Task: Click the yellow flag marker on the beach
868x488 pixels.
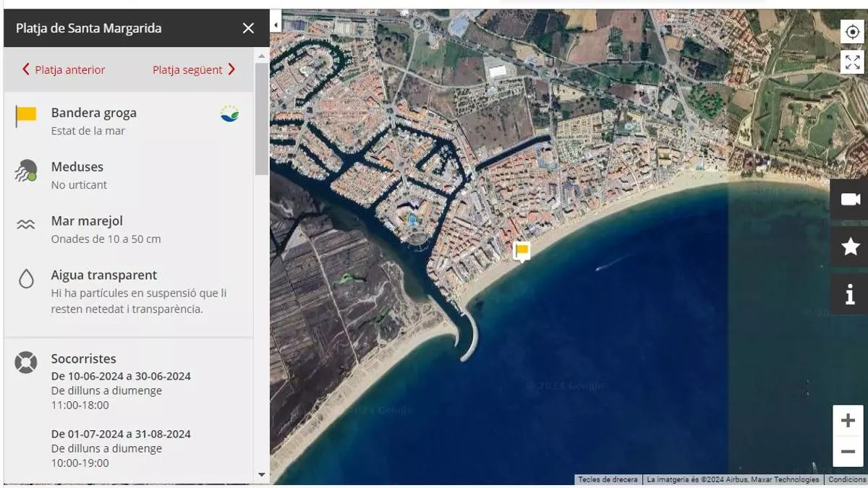Action: 522,251
